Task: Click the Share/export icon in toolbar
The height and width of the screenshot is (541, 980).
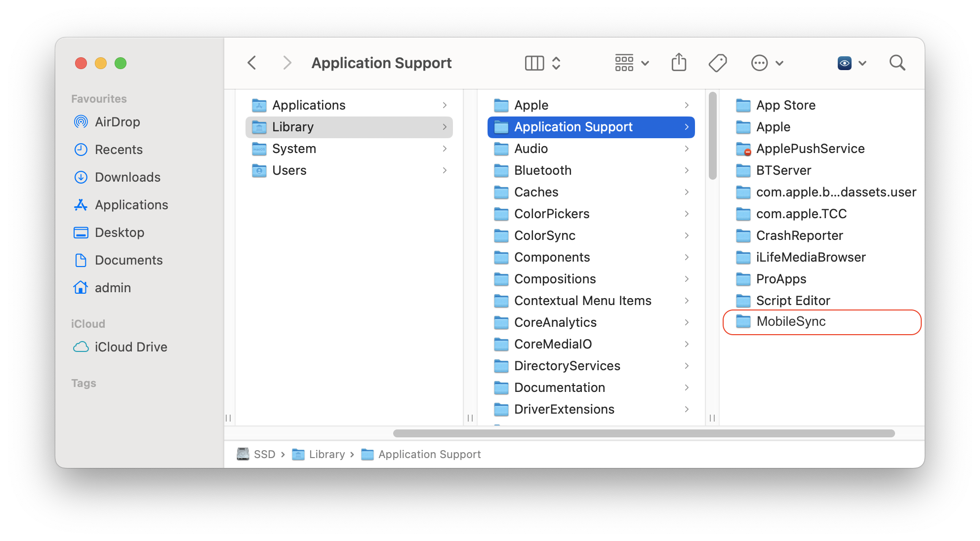Action: 680,63
